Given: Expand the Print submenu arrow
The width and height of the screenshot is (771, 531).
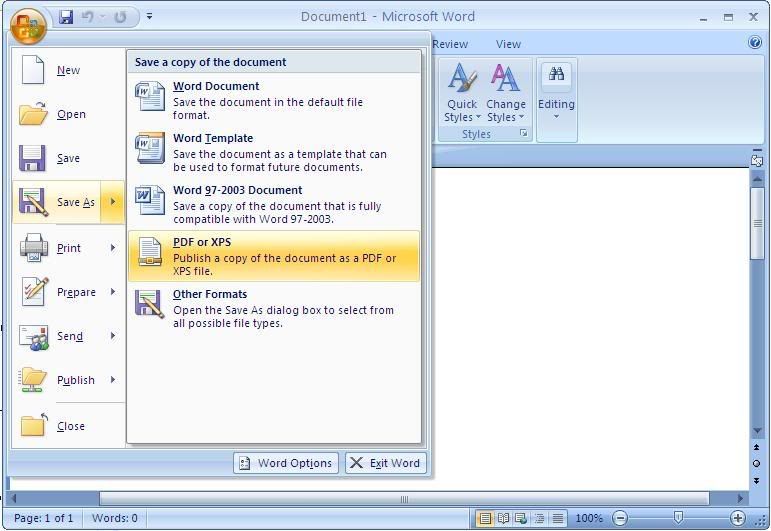Looking at the screenshot, I should [x=113, y=247].
